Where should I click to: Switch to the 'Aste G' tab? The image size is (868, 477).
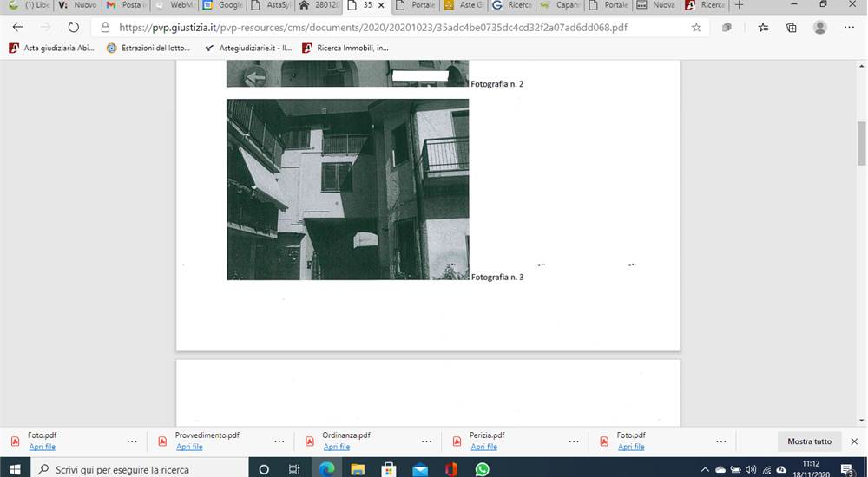[x=464, y=5]
